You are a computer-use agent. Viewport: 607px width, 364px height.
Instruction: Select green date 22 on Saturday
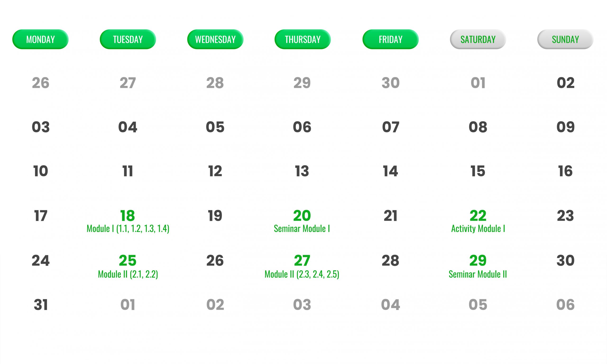tap(478, 216)
